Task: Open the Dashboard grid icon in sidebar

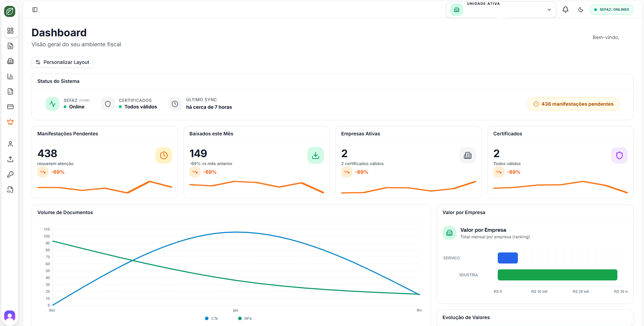Action: click(x=10, y=30)
